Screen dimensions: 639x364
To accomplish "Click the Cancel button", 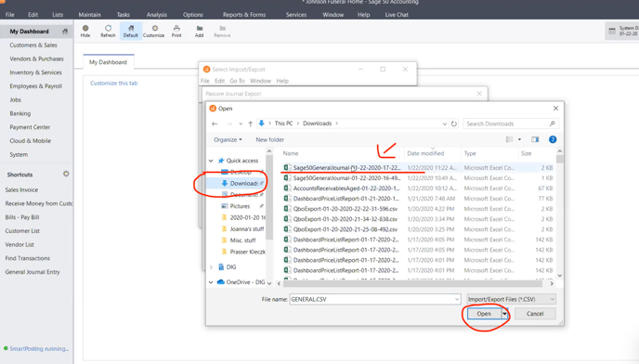I will tap(535, 314).
